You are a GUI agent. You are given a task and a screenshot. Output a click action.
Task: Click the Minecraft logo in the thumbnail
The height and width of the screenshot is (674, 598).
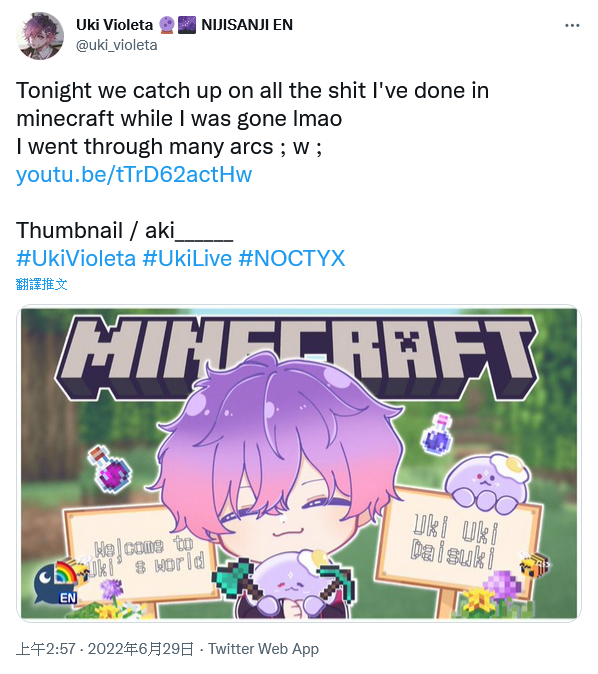pyautogui.click(x=296, y=359)
